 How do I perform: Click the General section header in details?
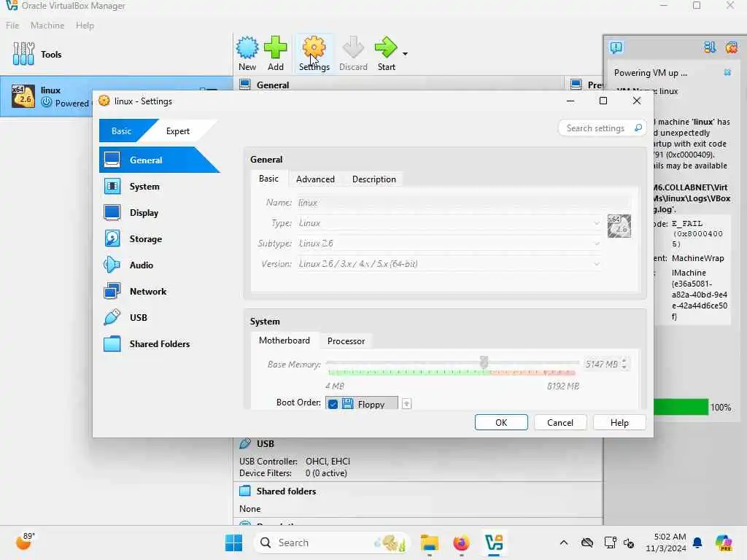click(273, 85)
